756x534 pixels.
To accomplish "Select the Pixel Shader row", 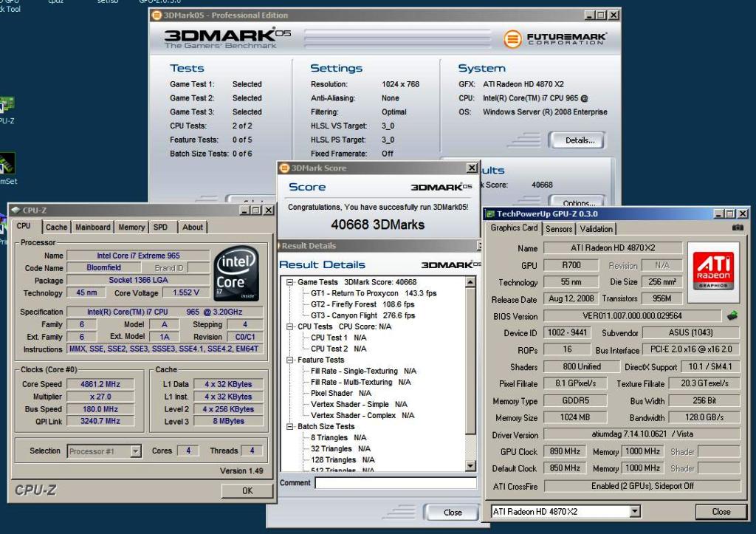I will [x=341, y=393].
